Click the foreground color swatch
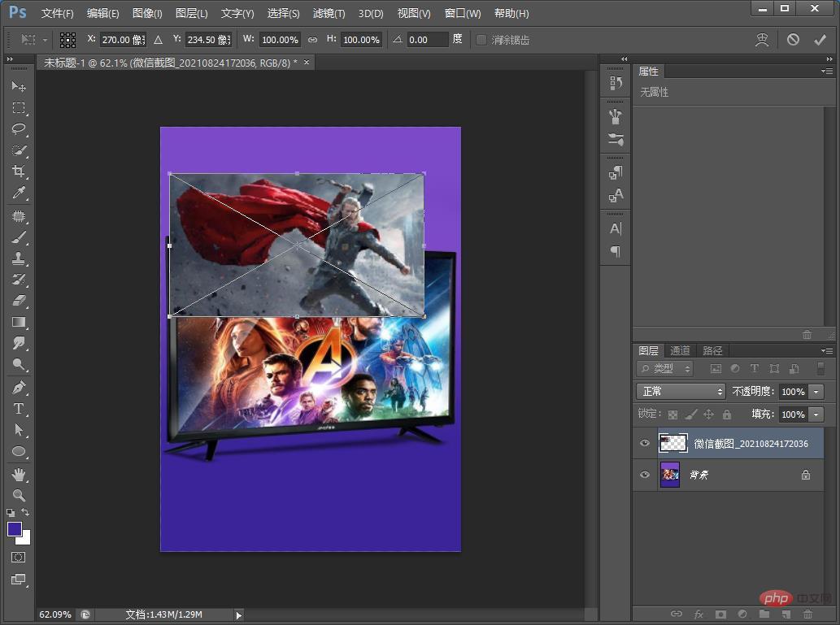The height and width of the screenshot is (625, 840). [15, 529]
